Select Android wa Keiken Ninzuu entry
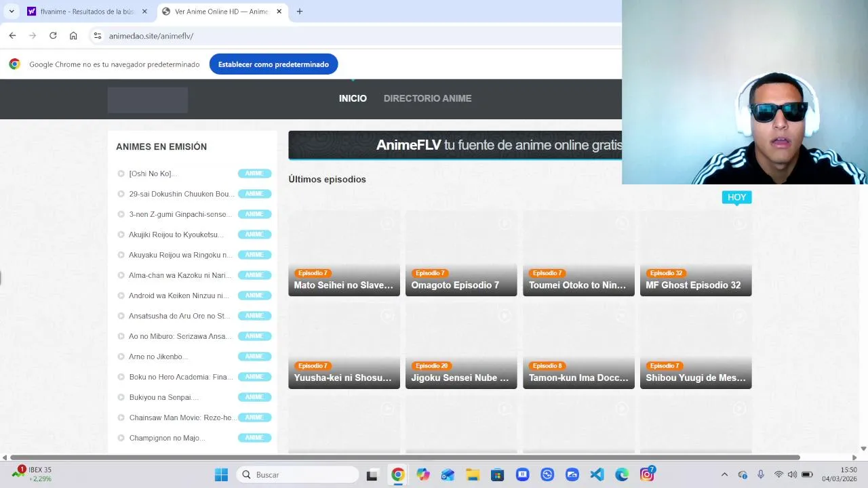 click(179, 296)
